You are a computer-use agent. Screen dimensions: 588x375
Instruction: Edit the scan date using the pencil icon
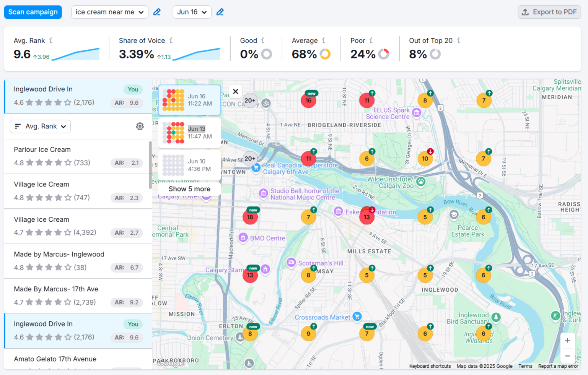pos(220,12)
